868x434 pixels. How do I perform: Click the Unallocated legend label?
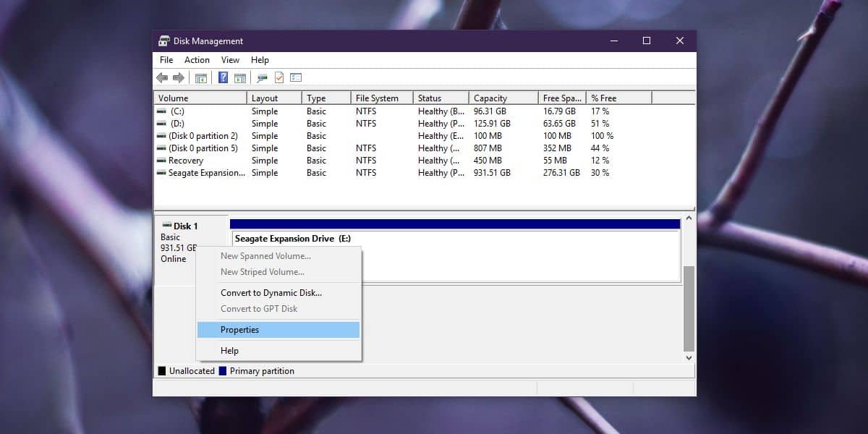click(192, 371)
